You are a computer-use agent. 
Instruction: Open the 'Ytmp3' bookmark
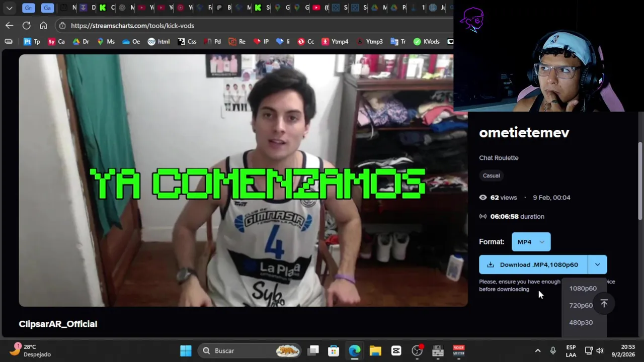[x=369, y=42]
